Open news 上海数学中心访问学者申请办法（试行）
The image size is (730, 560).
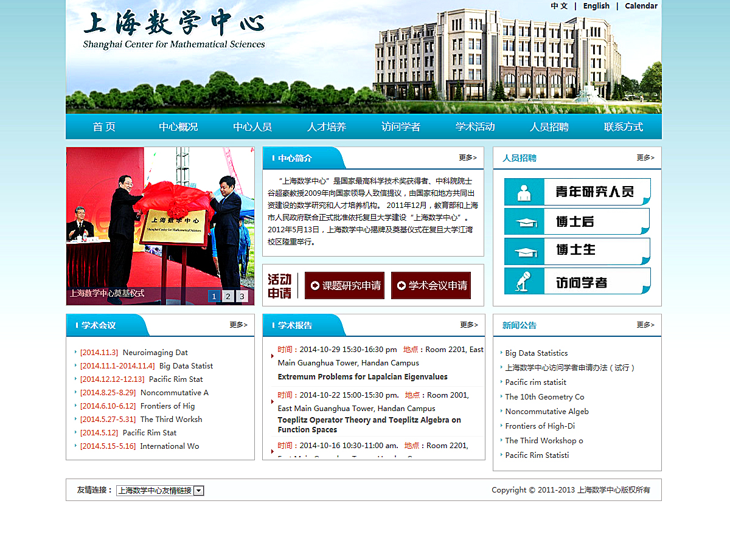(570, 367)
